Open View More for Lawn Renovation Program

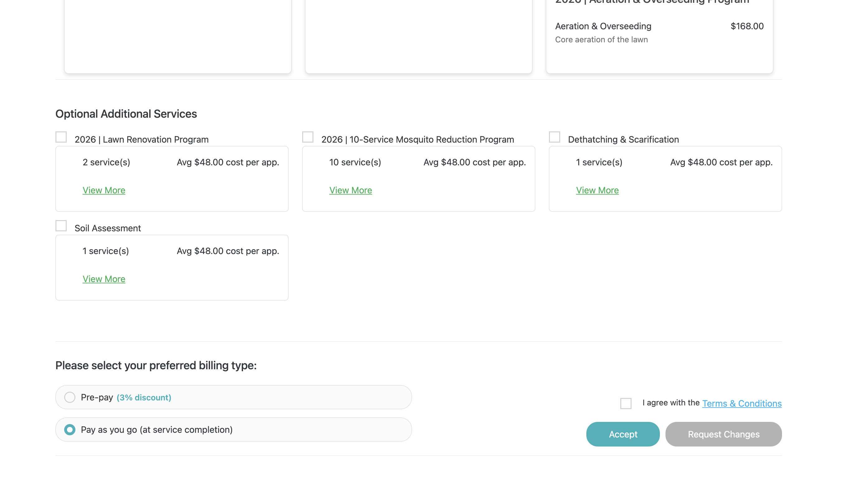(104, 190)
